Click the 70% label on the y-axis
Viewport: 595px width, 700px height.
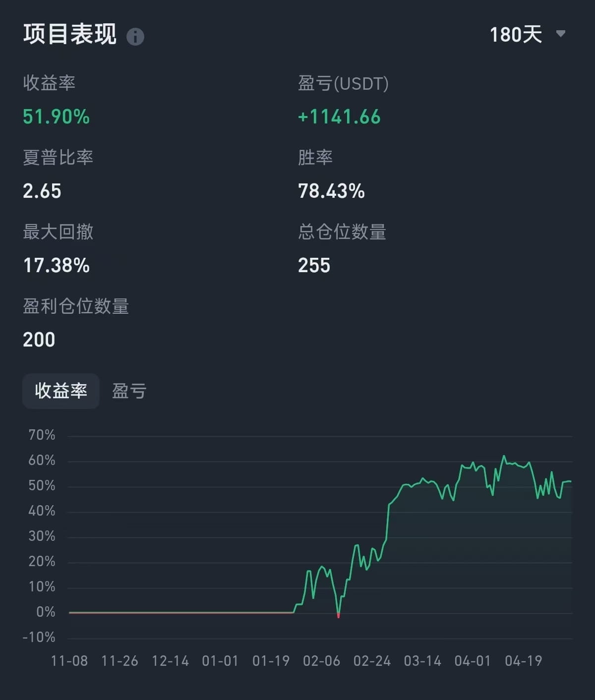42,435
